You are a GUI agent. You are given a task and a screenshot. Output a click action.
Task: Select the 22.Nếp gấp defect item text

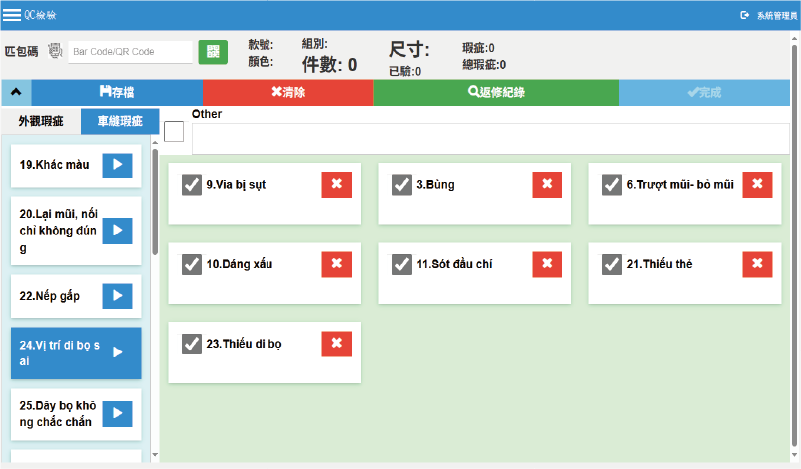tap(50, 296)
